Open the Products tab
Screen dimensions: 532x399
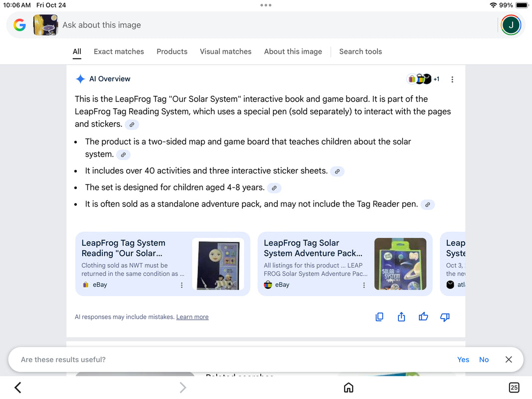click(172, 51)
